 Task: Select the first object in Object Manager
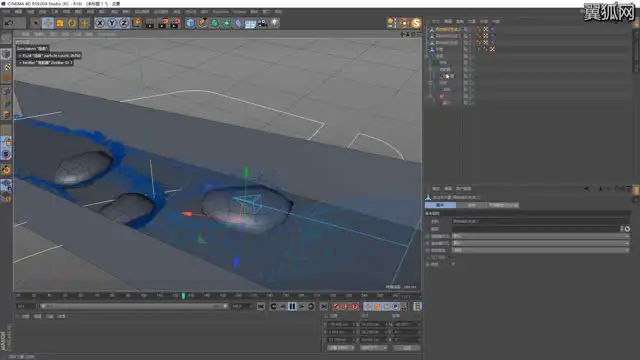447,29
